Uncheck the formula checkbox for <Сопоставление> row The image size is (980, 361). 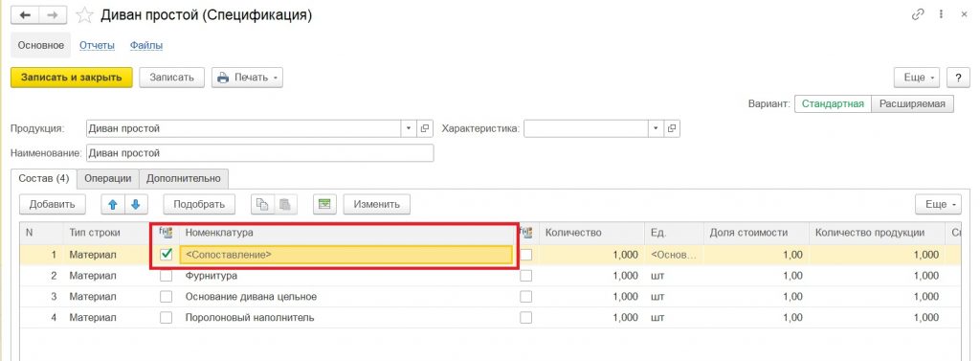(x=167, y=254)
